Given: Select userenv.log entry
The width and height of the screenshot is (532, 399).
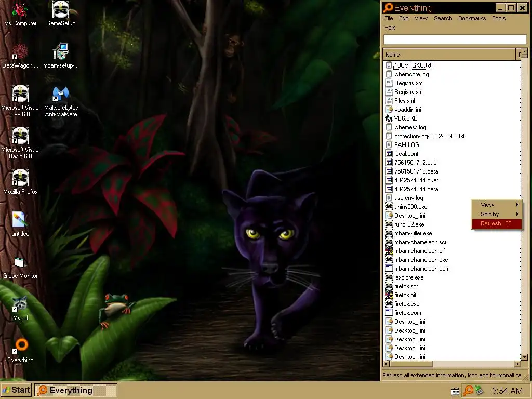Looking at the screenshot, I should [x=408, y=198].
